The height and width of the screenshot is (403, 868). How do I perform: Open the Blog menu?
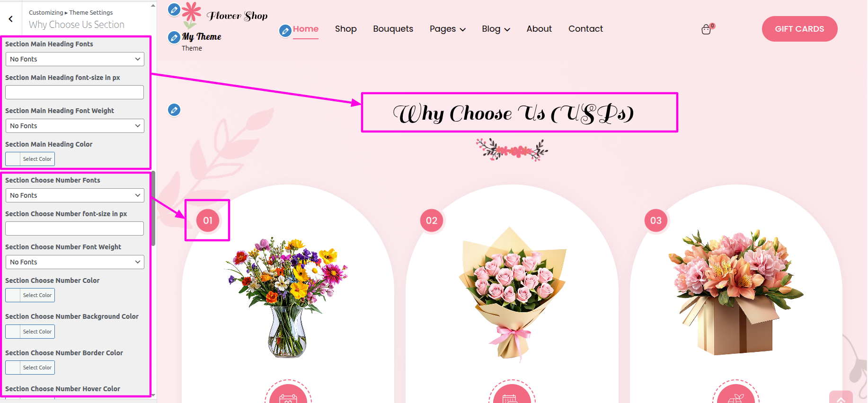click(x=496, y=29)
